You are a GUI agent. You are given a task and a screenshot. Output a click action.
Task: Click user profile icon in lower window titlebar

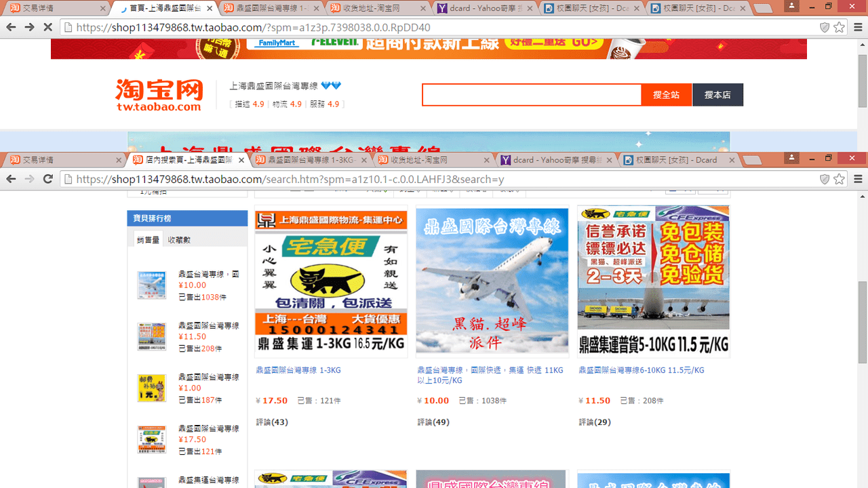click(791, 157)
